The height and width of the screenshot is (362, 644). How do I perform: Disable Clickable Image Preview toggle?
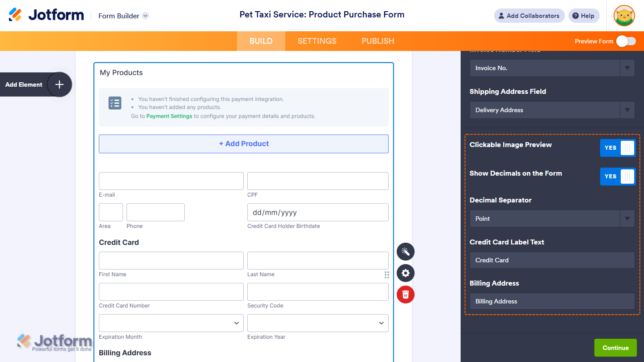[x=618, y=148]
